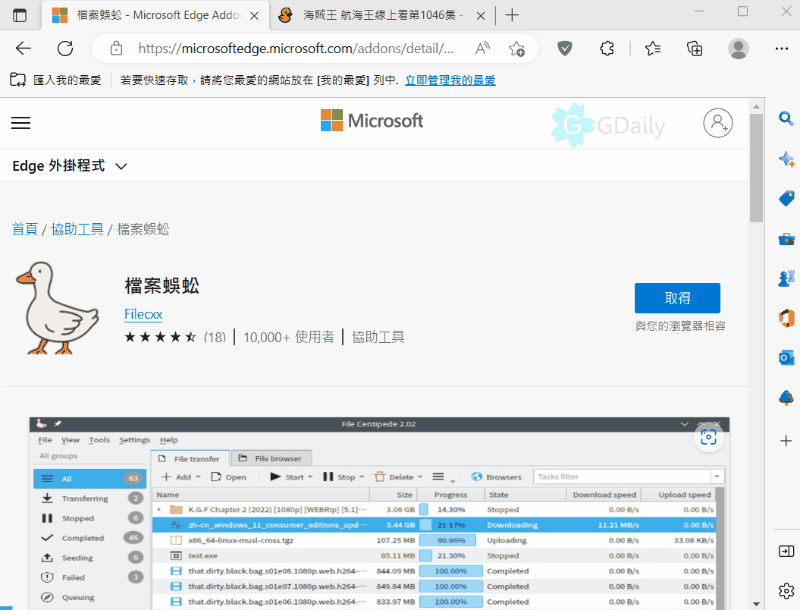Image resolution: width=800 pixels, height=610 pixels.
Task: Open Edge settings and more menu
Action: pos(782,48)
